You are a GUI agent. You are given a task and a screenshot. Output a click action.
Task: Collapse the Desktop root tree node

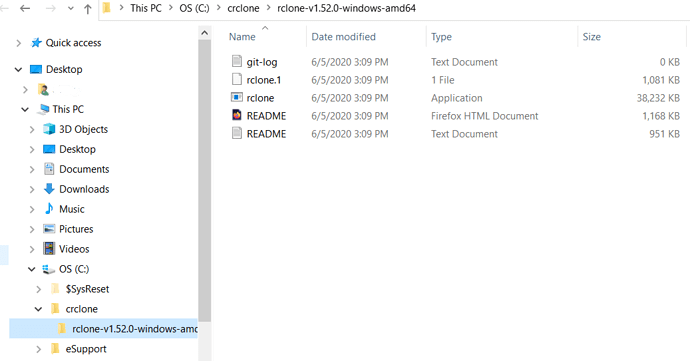pos(18,70)
